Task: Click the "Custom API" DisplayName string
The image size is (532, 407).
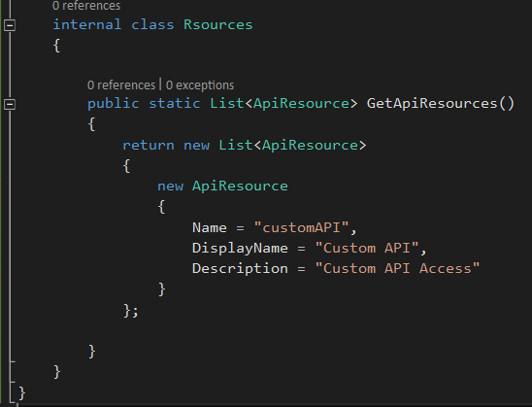Action: pos(367,248)
